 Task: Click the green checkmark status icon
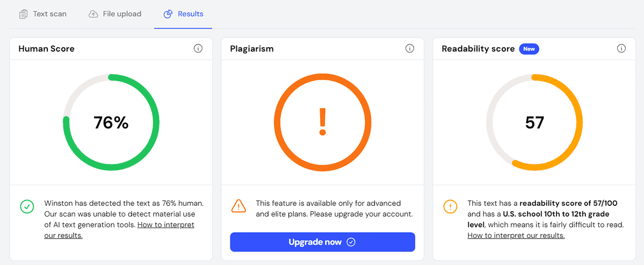[27, 206]
